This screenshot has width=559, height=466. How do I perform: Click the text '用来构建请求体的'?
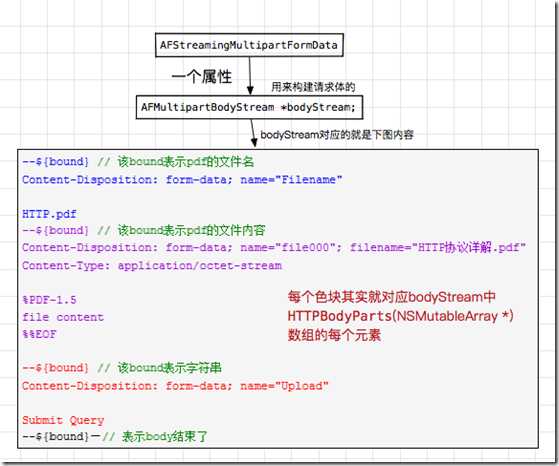313,87
